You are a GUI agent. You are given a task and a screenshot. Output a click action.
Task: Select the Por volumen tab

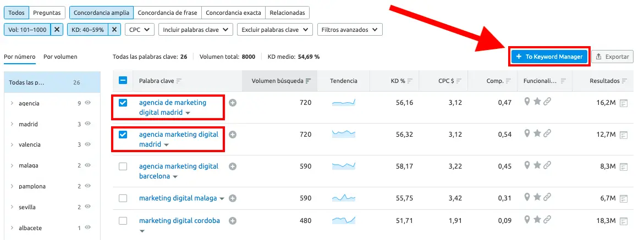(x=60, y=57)
